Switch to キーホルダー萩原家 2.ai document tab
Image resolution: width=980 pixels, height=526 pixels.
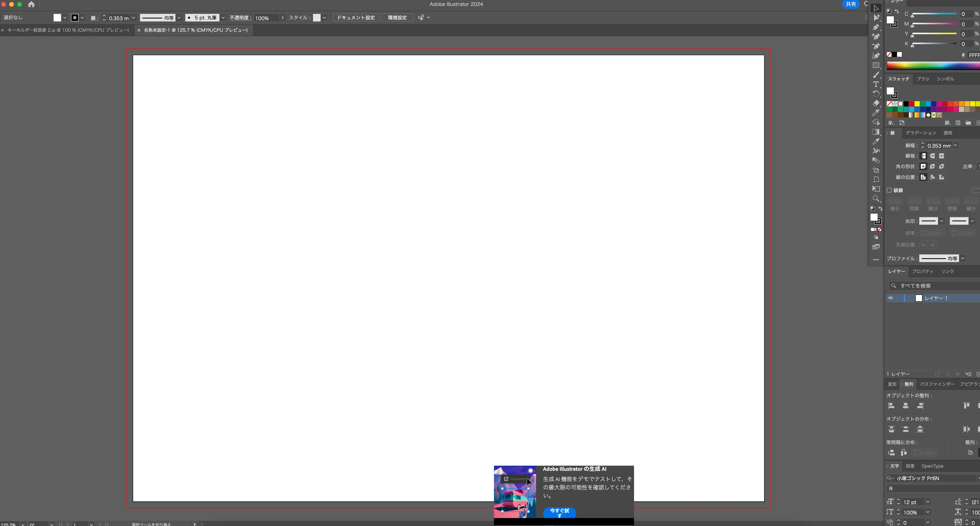click(x=68, y=30)
